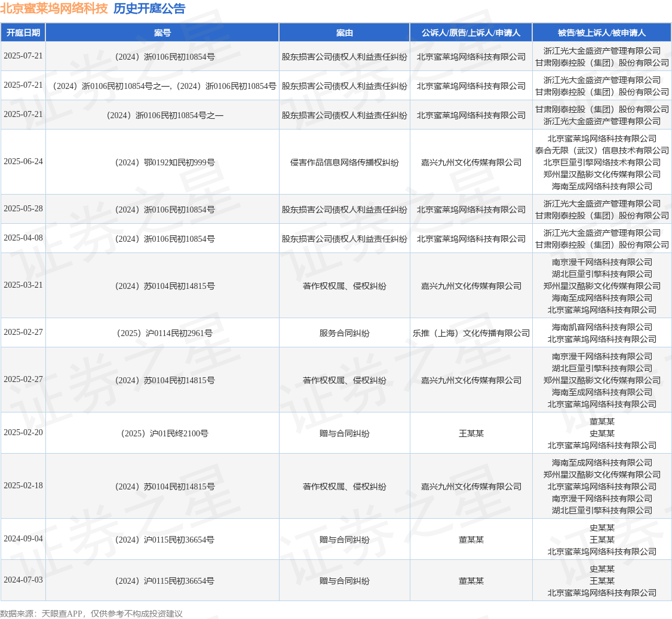This screenshot has width=672, height=619.
Task: Click 股东损害公司债权人利益责任纠纷 in the 2025-04-08 row
Action: tap(345, 239)
